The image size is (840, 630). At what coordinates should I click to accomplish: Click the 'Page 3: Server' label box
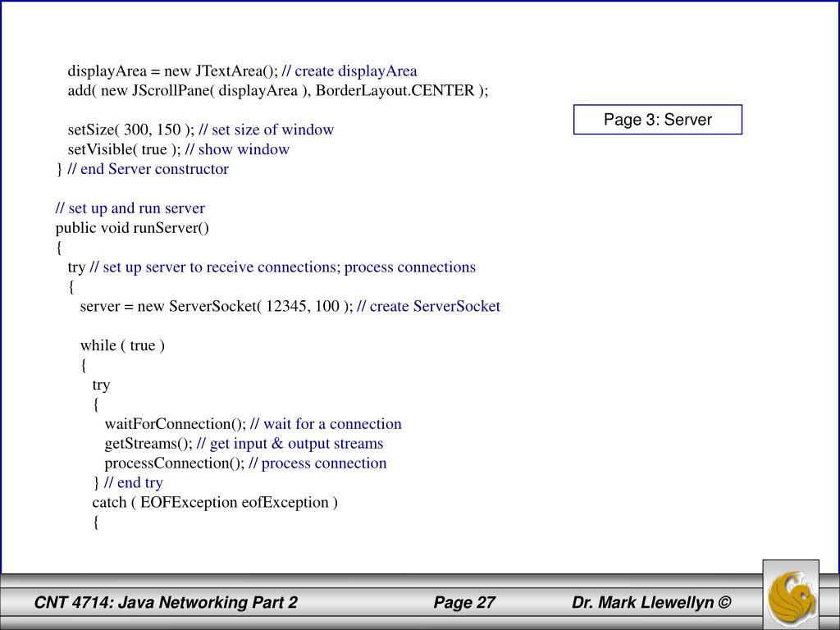pos(658,120)
